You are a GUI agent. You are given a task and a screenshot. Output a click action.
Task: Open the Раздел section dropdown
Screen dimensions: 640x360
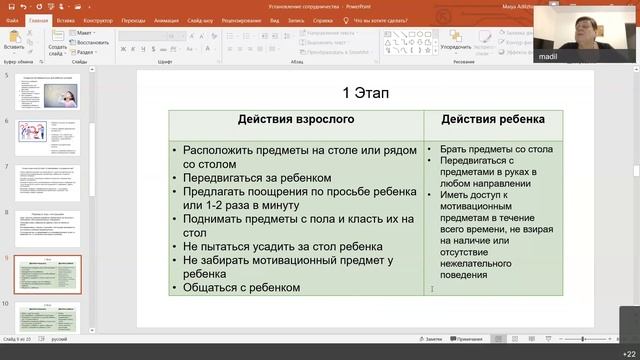(x=84, y=52)
